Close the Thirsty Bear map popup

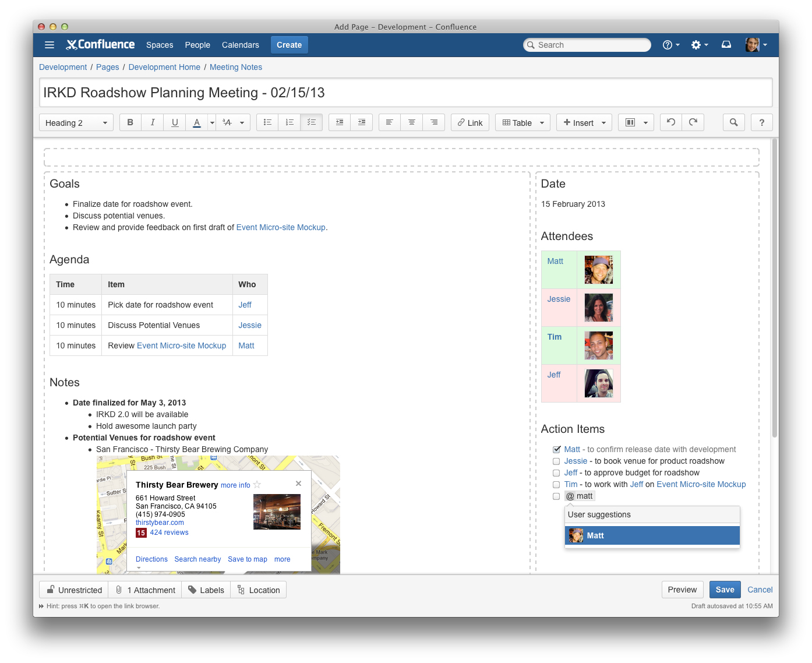pyautogui.click(x=299, y=484)
